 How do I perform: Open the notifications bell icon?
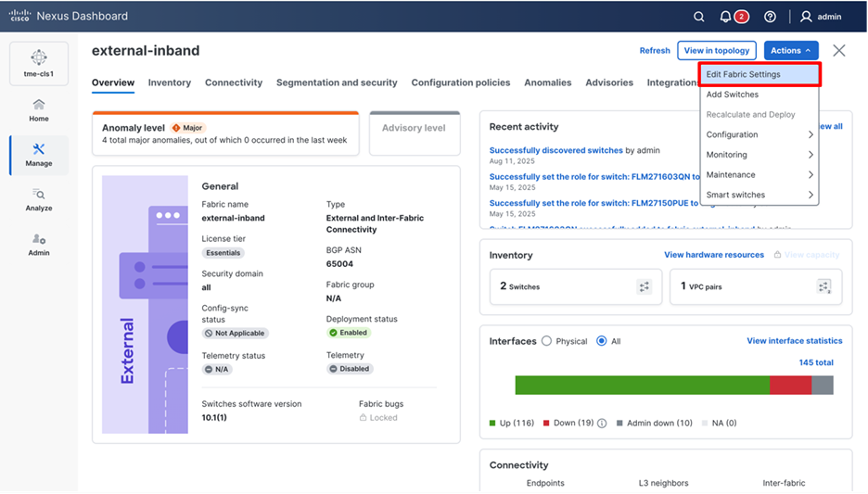coord(725,17)
